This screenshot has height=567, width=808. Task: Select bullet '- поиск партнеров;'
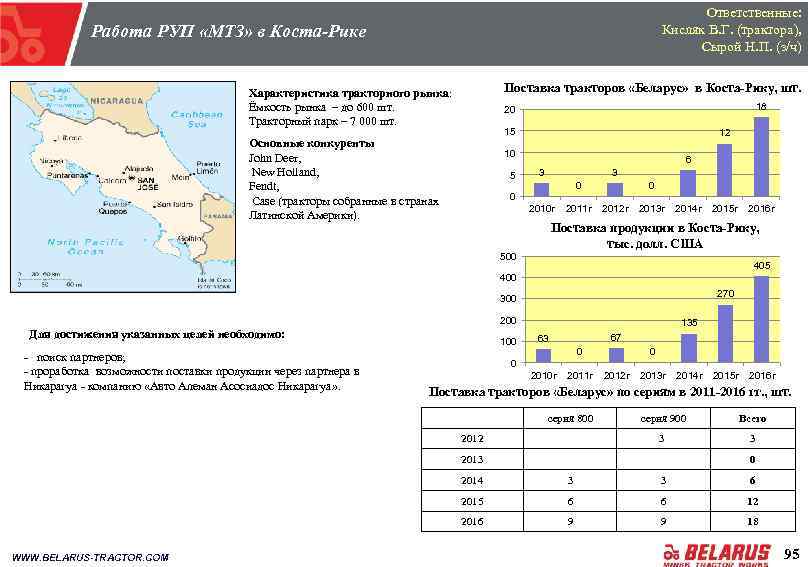click(75, 357)
